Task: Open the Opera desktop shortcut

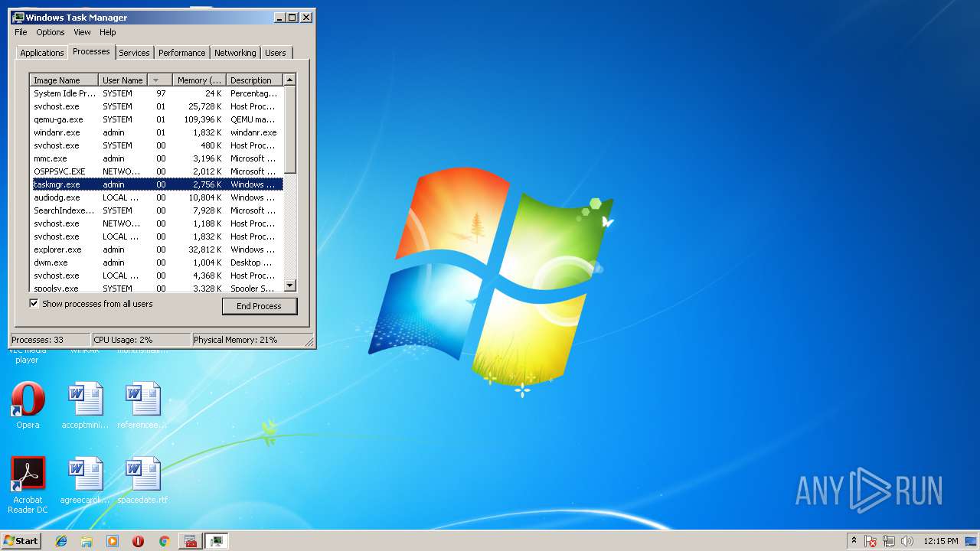Action: 28,406
